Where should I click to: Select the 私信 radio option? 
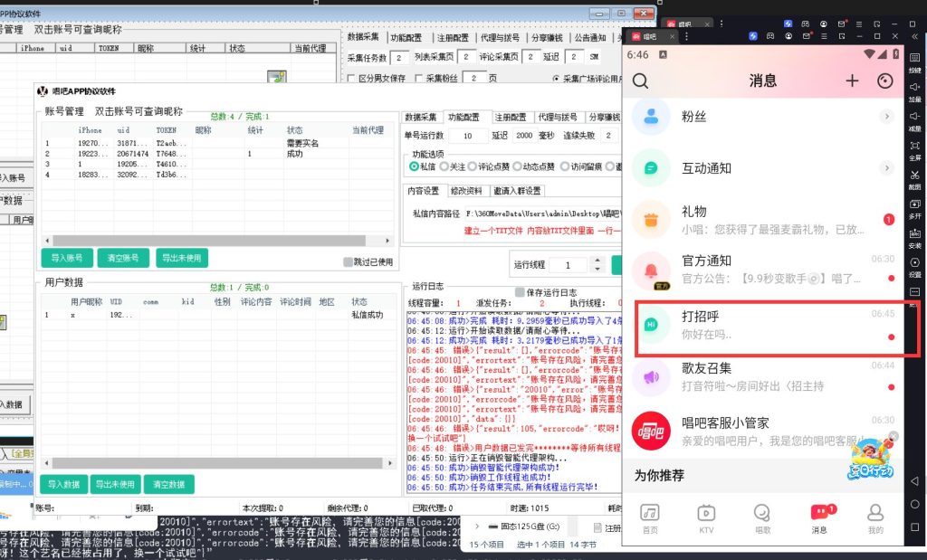(x=415, y=166)
